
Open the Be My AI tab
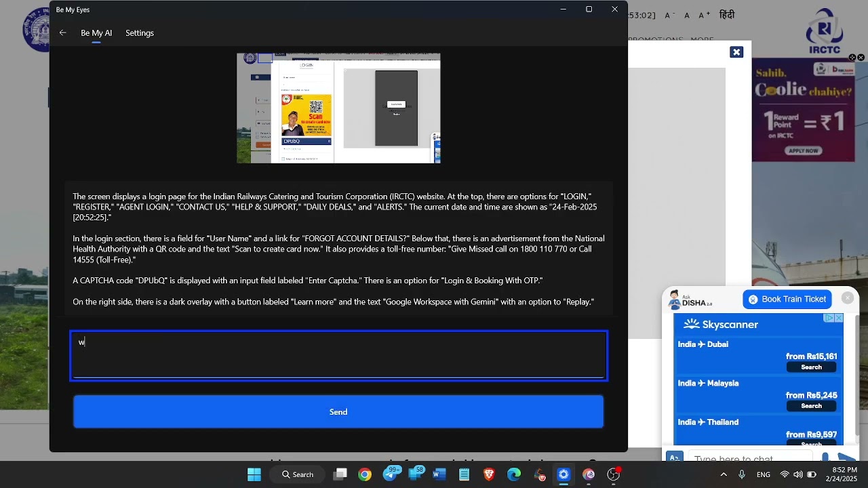pos(96,33)
